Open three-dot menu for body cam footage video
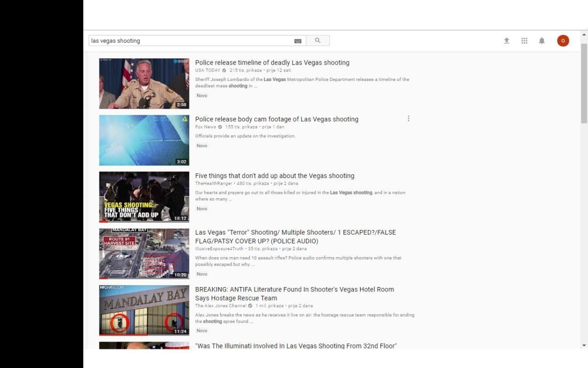588x368 pixels. 409,119
